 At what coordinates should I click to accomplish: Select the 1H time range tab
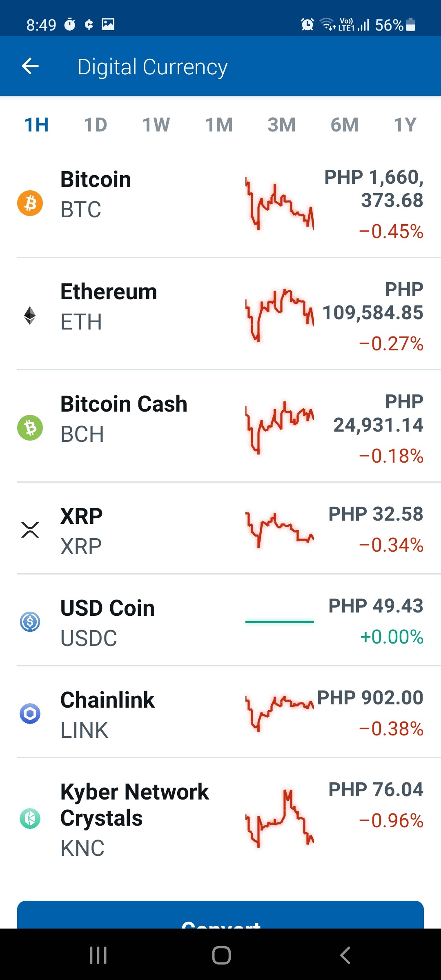tap(36, 125)
